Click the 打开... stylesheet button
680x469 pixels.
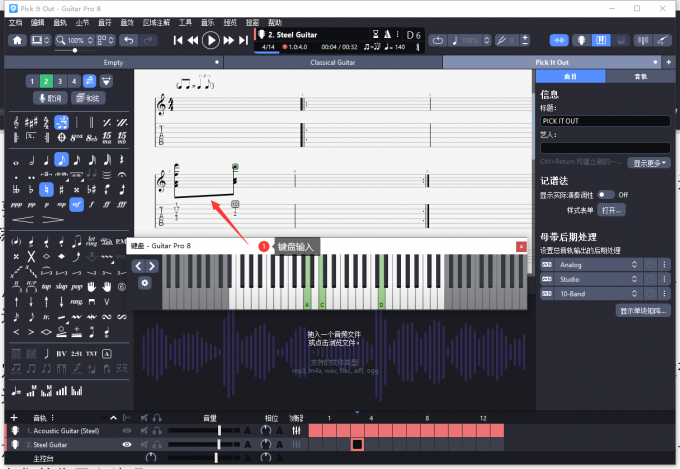[611, 210]
